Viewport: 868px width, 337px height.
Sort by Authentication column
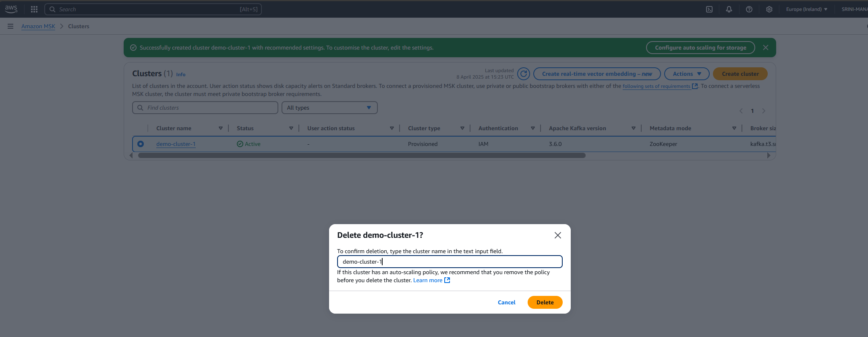533,128
